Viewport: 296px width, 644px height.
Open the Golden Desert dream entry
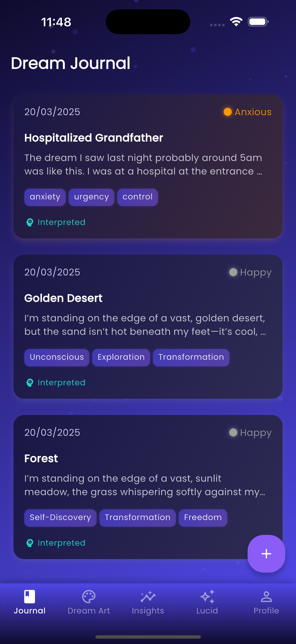point(63,298)
